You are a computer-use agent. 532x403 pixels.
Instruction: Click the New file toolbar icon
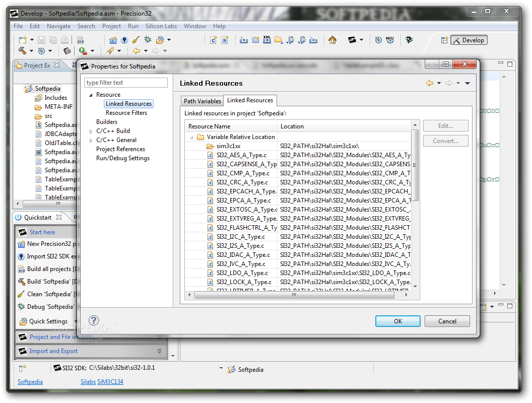[22, 40]
